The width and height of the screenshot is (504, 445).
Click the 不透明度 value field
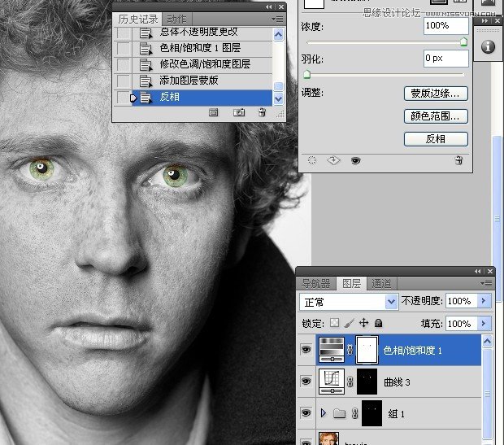[462, 301]
